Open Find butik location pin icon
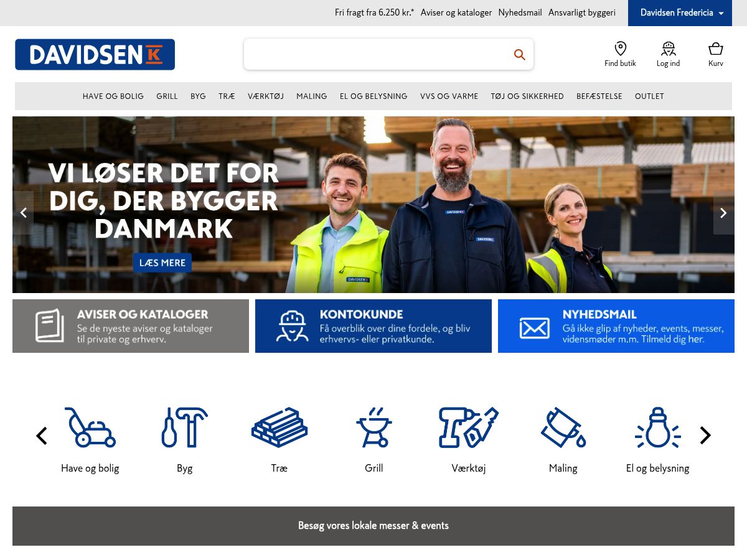This screenshot has height=560, width=747. (x=621, y=49)
